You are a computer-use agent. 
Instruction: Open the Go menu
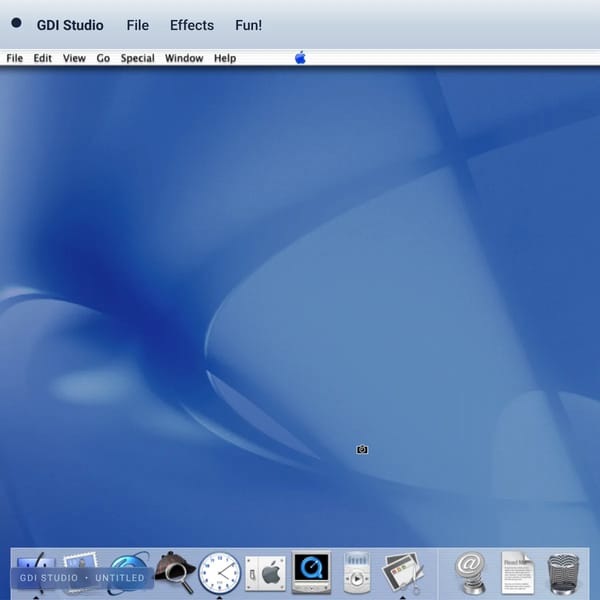(x=103, y=58)
